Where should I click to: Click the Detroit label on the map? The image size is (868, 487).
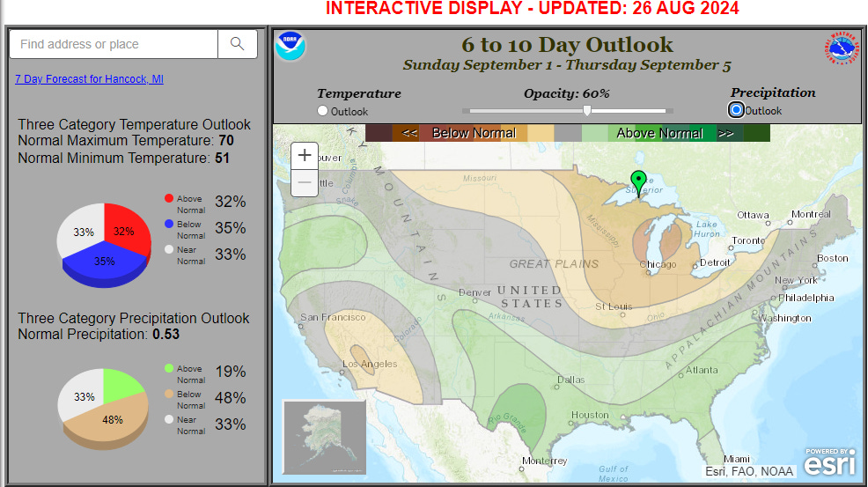pyautogui.click(x=715, y=262)
